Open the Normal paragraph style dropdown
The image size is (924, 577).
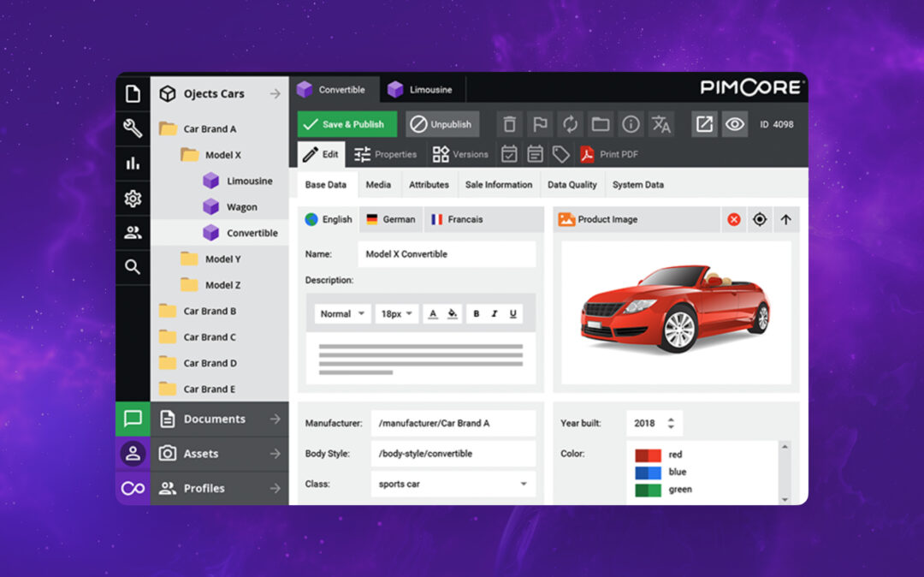(x=342, y=314)
